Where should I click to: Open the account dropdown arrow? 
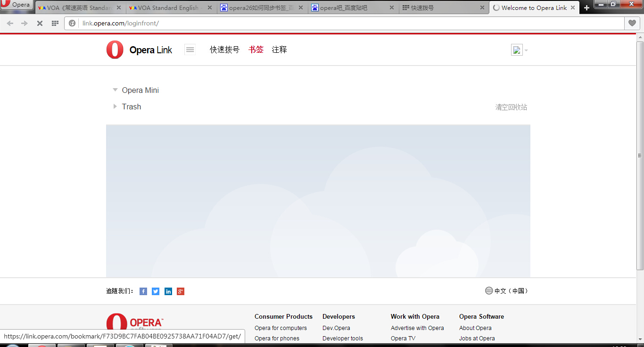[526, 50]
